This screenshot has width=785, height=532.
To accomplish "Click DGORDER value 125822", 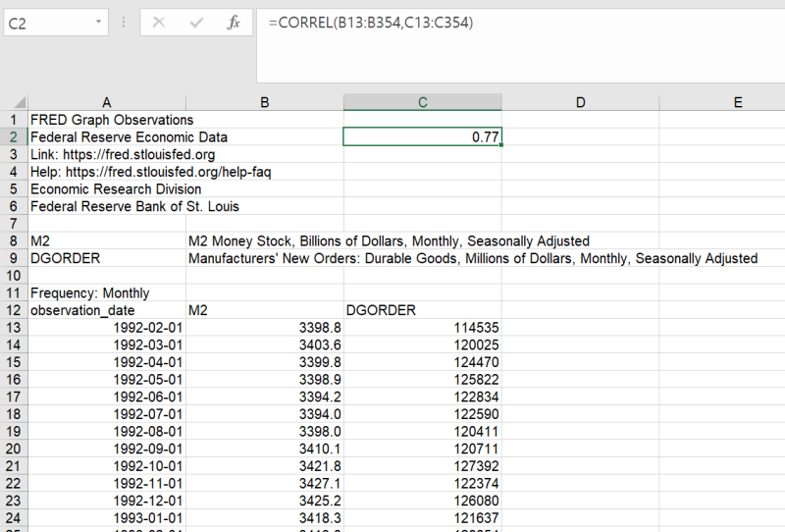I will point(423,380).
